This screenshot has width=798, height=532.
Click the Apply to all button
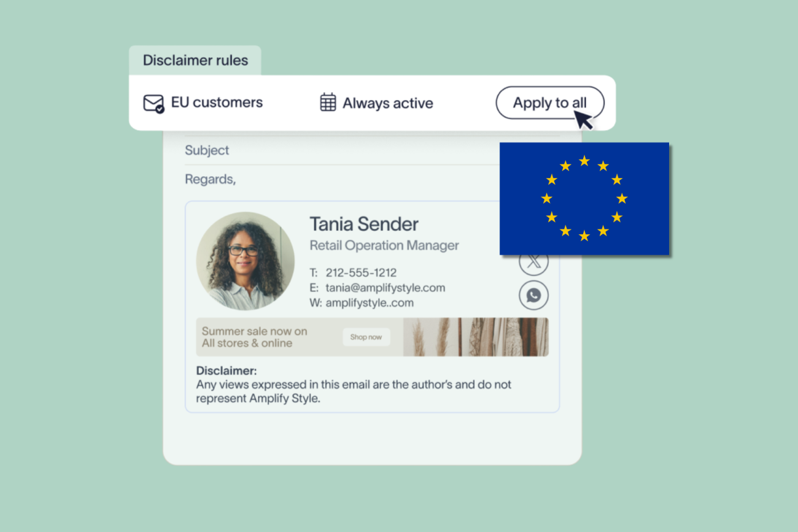(x=550, y=103)
